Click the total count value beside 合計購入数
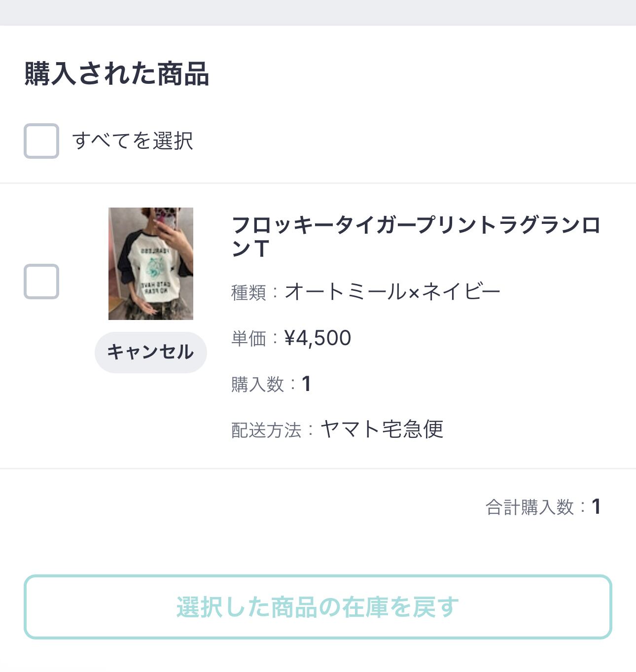636x672 pixels. click(x=596, y=507)
